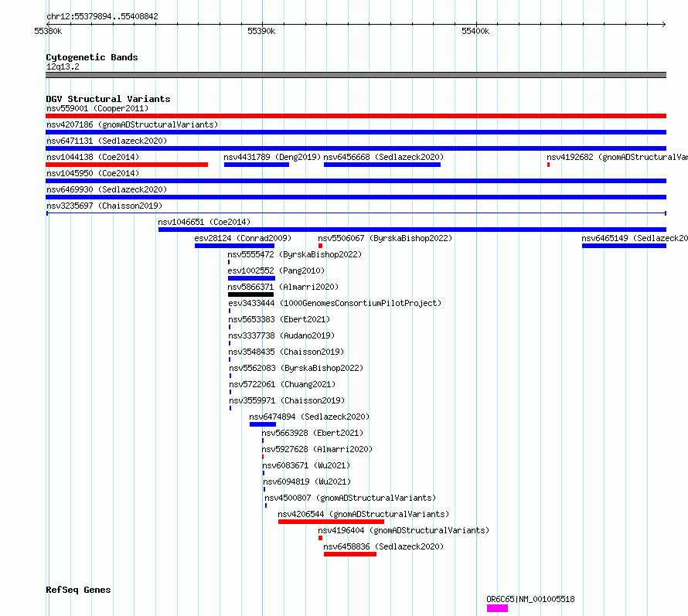Select the red nsv559001 variant bar
Screen dimensions: 688x616
356,116
